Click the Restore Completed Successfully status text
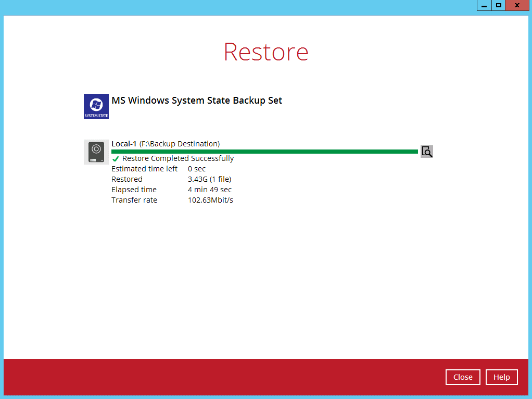 click(178, 158)
